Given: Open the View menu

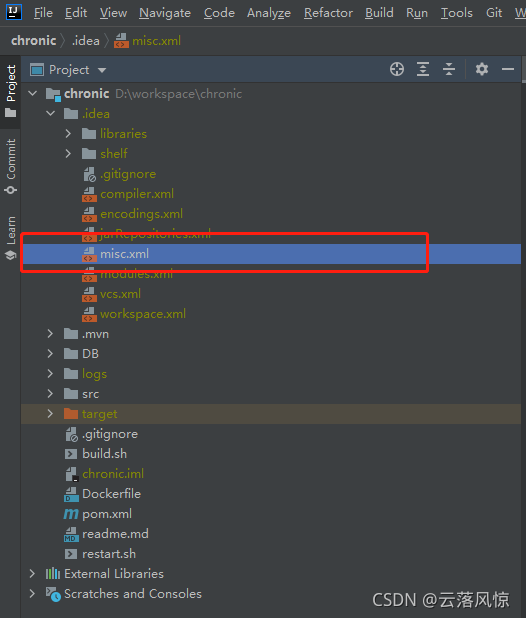Looking at the screenshot, I should click(x=113, y=13).
